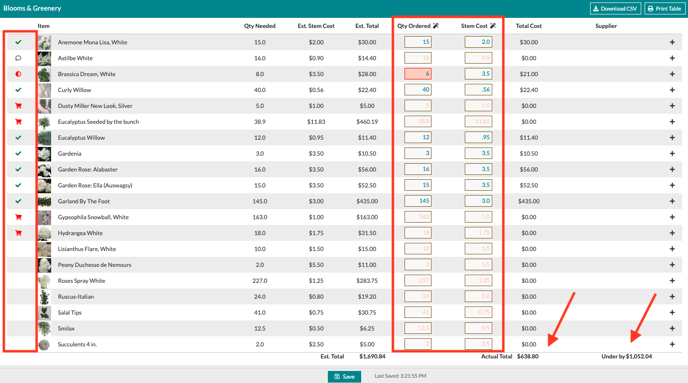
Task: Click green checkmark for Garden Rose Alabaster
Action: pyautogui.click(x=18, y=169)
